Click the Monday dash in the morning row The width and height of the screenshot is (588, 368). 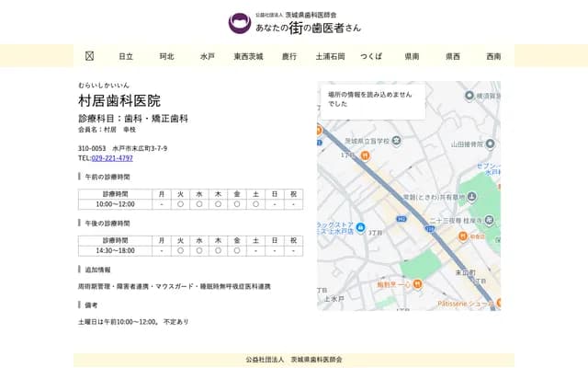point(162,204)
